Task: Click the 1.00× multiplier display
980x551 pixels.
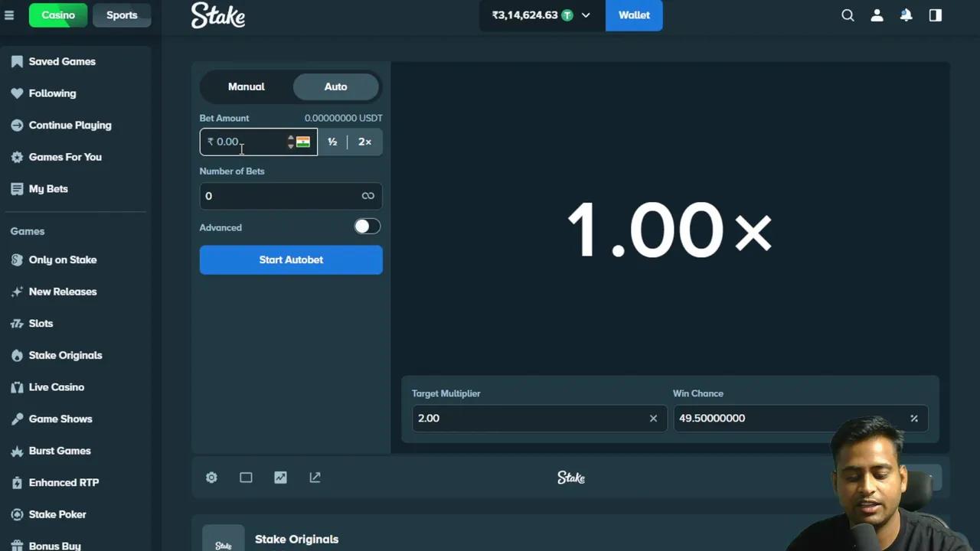Action: (x=670, y=230)
